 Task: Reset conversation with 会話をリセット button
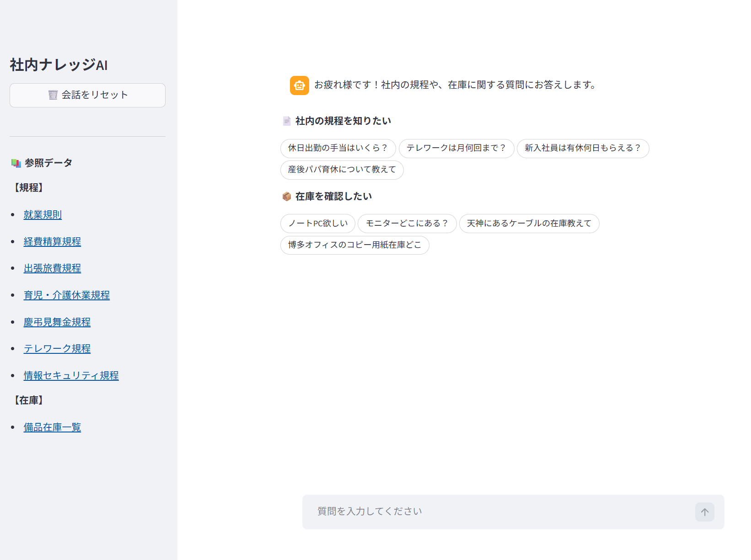88,95
